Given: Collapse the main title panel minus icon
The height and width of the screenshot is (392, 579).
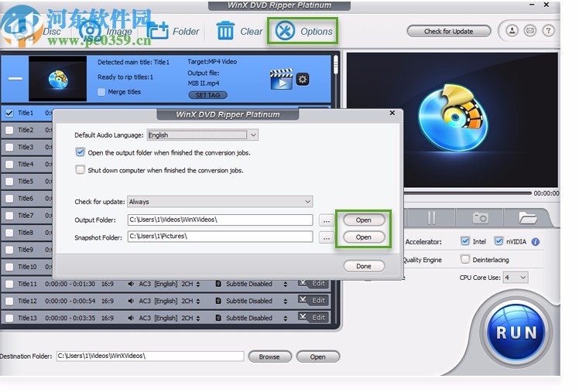Looking at the screenshot, I should (x=15, y=78).
